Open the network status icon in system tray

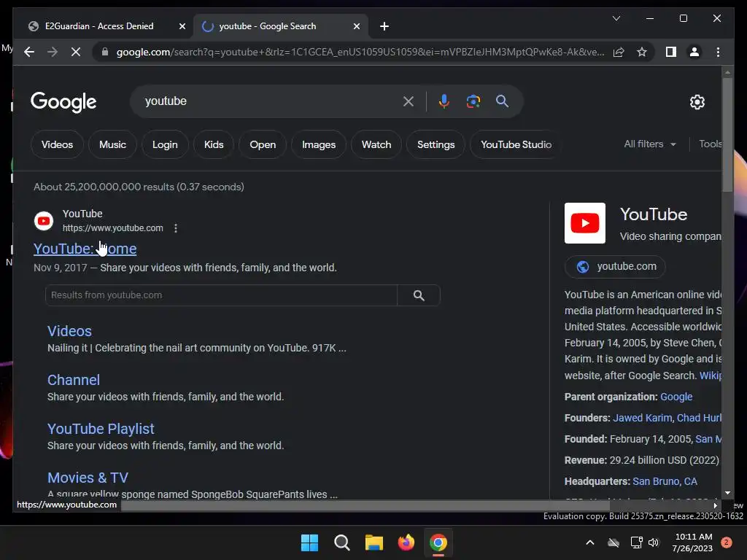pyautogui.click(x=636, y=542)
